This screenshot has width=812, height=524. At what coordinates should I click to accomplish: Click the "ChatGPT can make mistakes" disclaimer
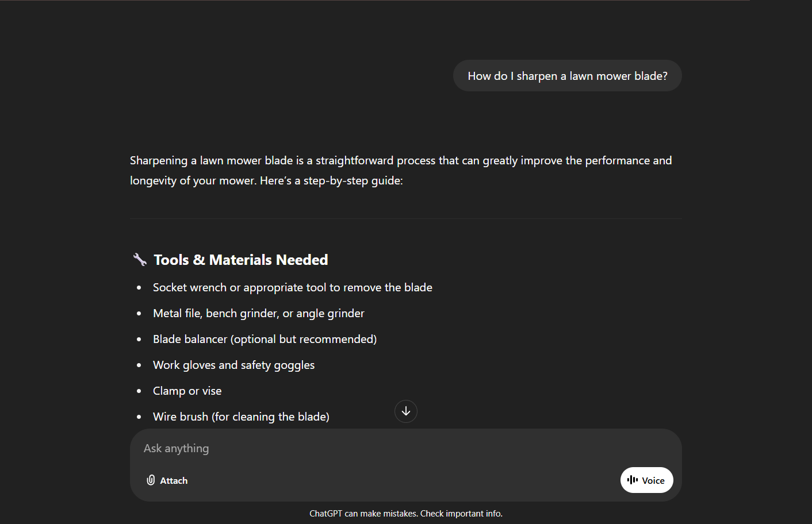(406, 514)
